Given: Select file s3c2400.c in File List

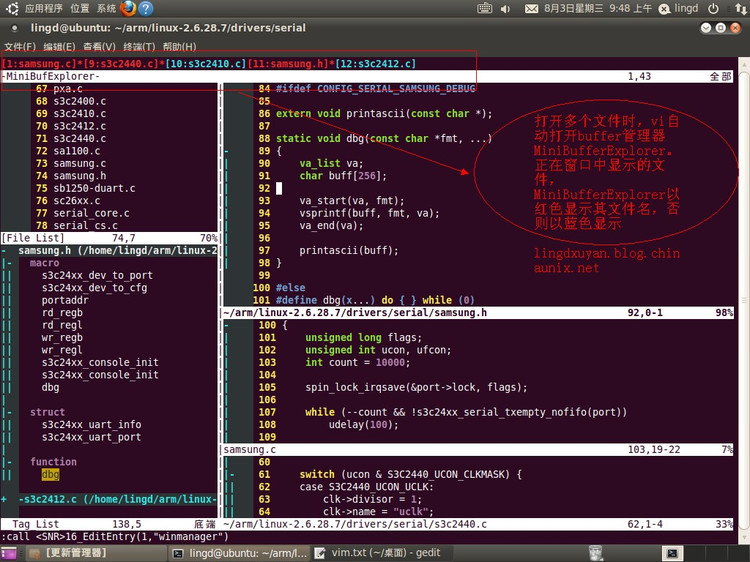Looking at the screenshot, I should [x=80, y=101].
